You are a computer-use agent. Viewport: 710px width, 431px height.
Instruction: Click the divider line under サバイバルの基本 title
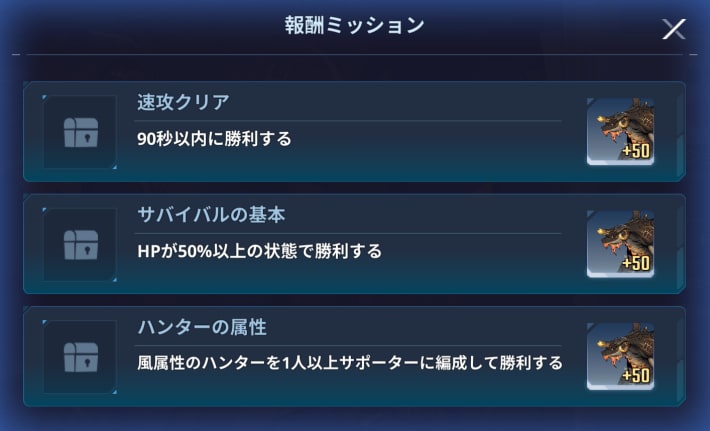[348, 234]
